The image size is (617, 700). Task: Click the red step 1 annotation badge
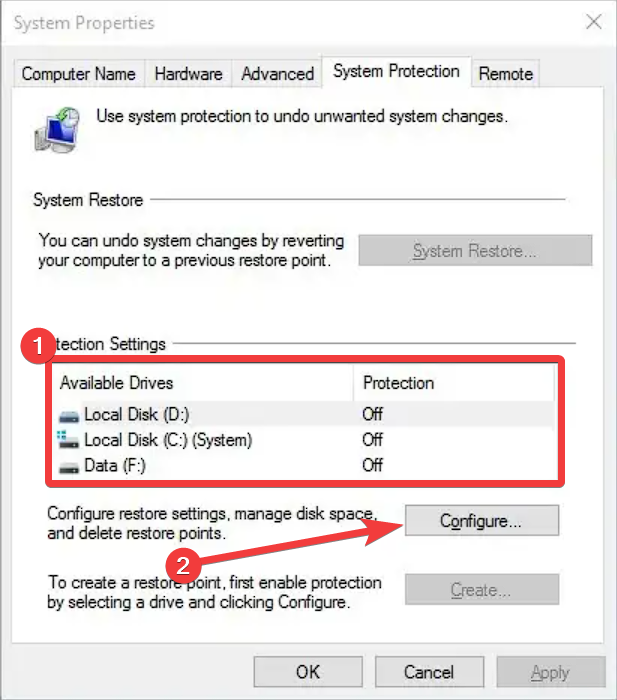[38, 346]
